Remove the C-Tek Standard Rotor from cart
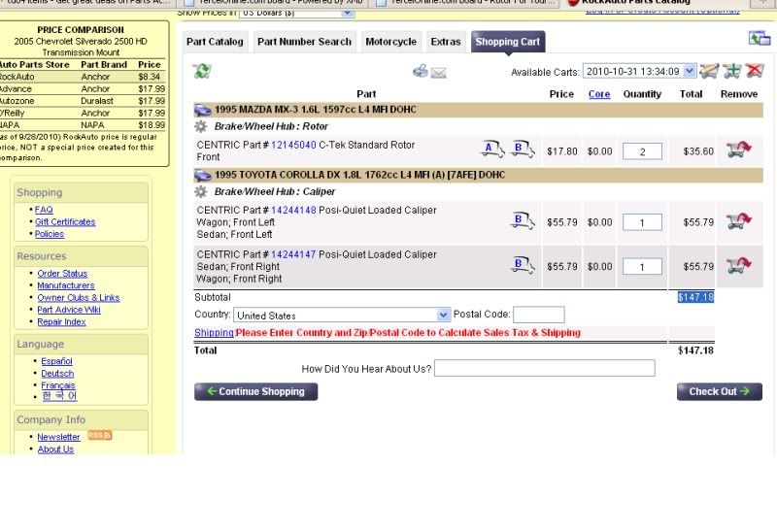The width and height of the screenshot is (777, 532). 739,150
